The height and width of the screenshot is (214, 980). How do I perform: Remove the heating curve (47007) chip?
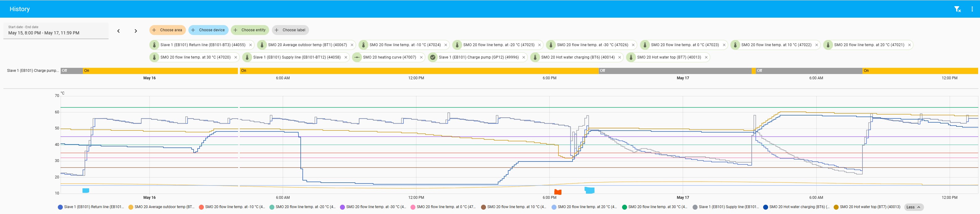421,58
